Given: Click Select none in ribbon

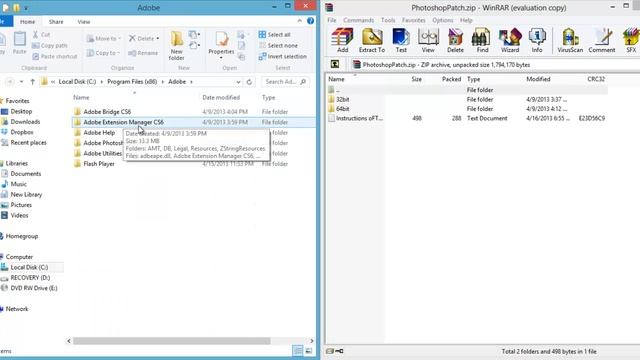Looking at the screenshot, I should click(278, 45).
